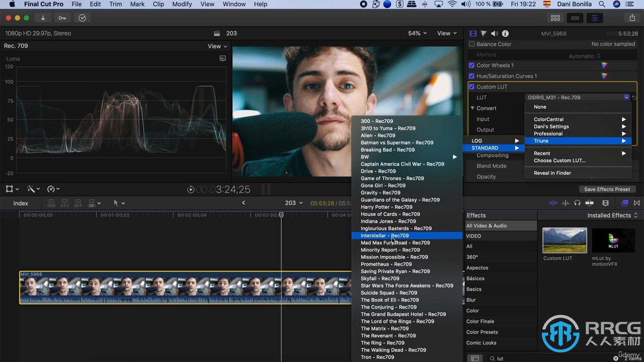Click the waveform scope settings icon
The width and height of the screenshot is (644, 362).
(x=223, y=58)
